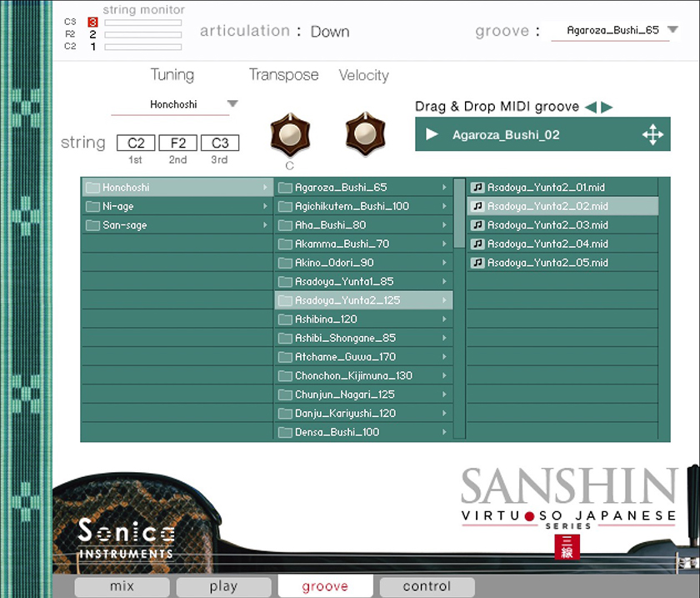Click the drag-and-drop cross-arrows icon
Viewport: 700px width, 598px height.
pyautogui.click(x=652, y=134)
